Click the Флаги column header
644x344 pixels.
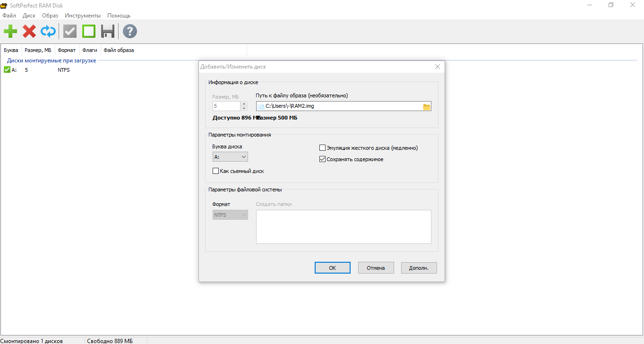tap(90, 50)
